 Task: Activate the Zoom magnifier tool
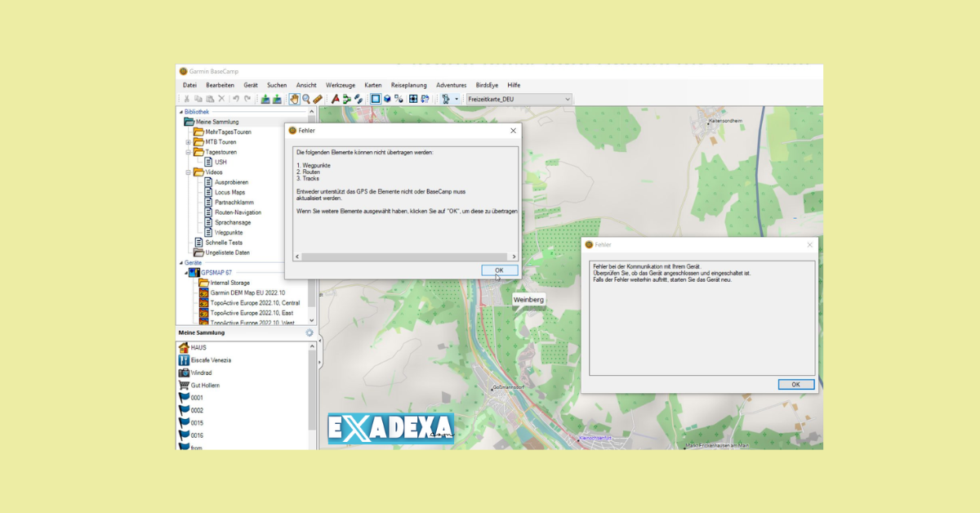coord(306,99)
